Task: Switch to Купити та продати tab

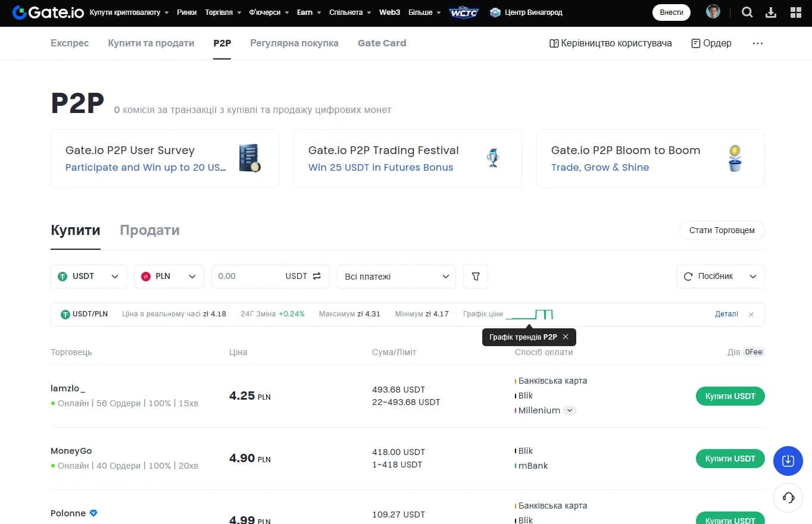Action: (x=151, y=43)
